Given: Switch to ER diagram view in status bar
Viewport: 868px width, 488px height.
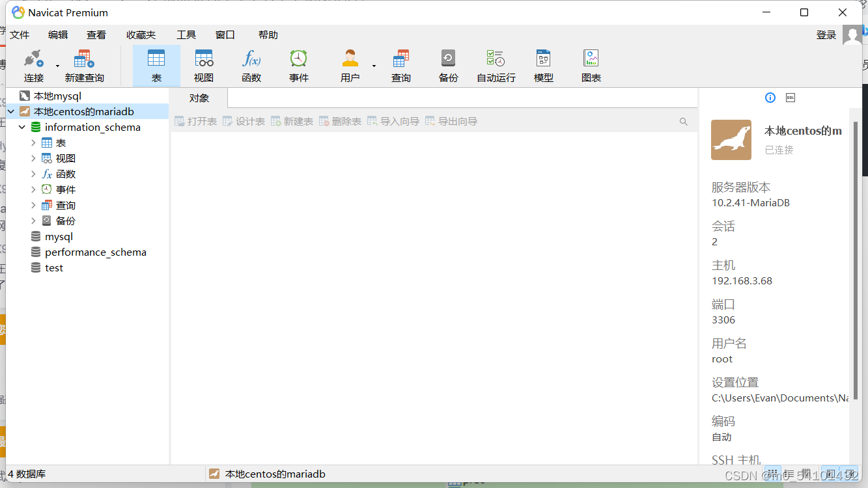Looking at the screenshot, I should pyautogui.click(x=806, y=473).
